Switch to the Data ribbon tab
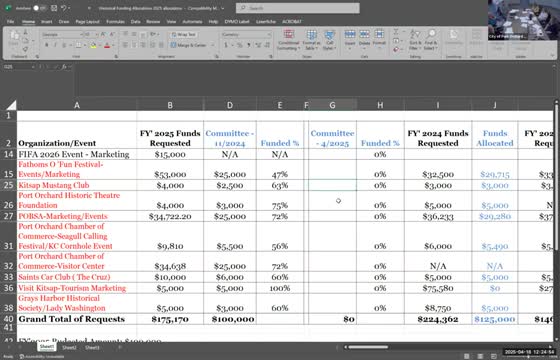Image resolution: width=560 pixels, height=360 pixels. (x=135, y=21)
